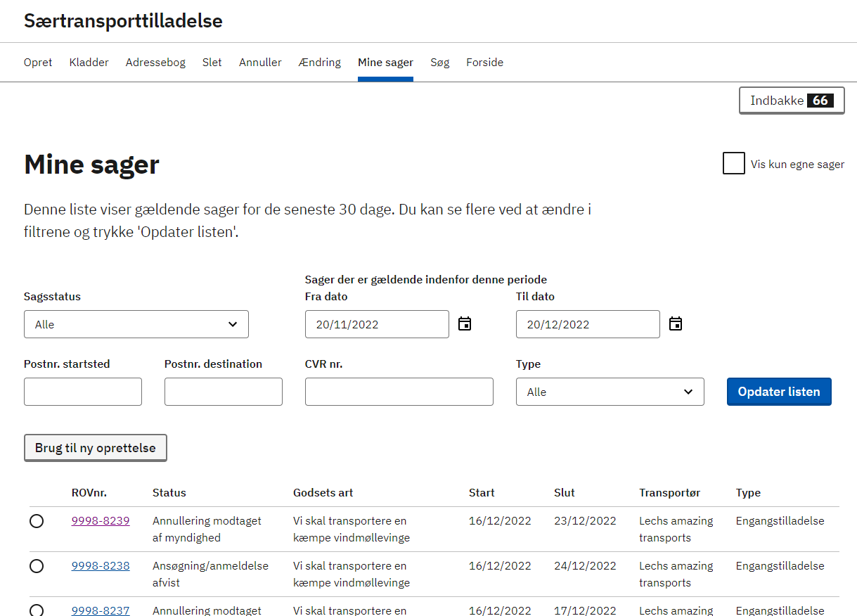Open case link 9998-8238
Image resolution: width=857 pixels, height=616 pixels.
click(101, 566)
